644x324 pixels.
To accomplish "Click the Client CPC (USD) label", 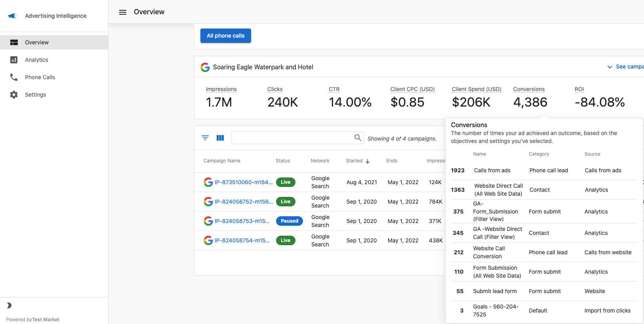I will coord(412,89).
